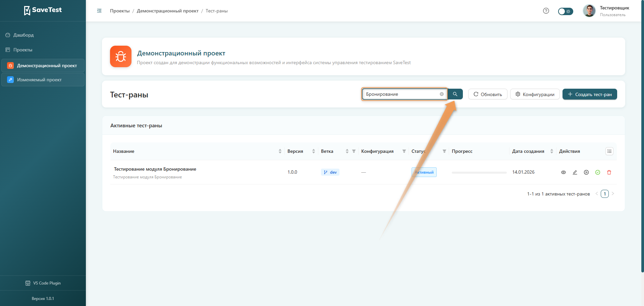Toggle the light/dark theme switch

(x=566, y=11)
